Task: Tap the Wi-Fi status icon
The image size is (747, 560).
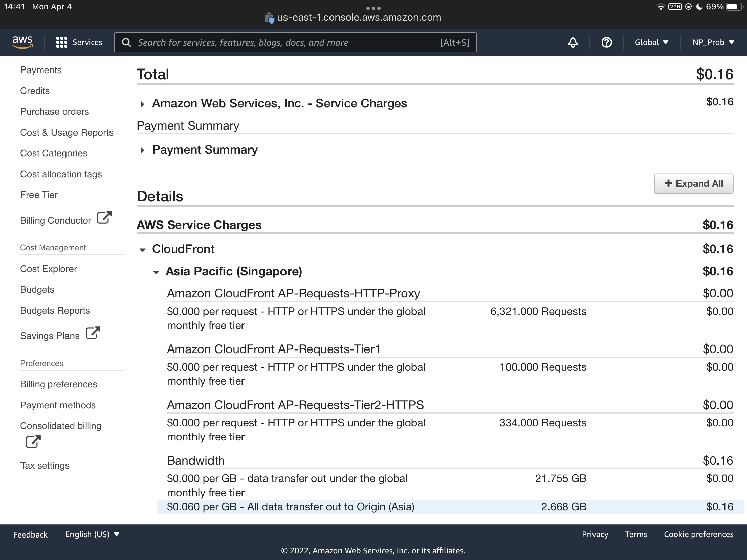Action: click(661, 7)
